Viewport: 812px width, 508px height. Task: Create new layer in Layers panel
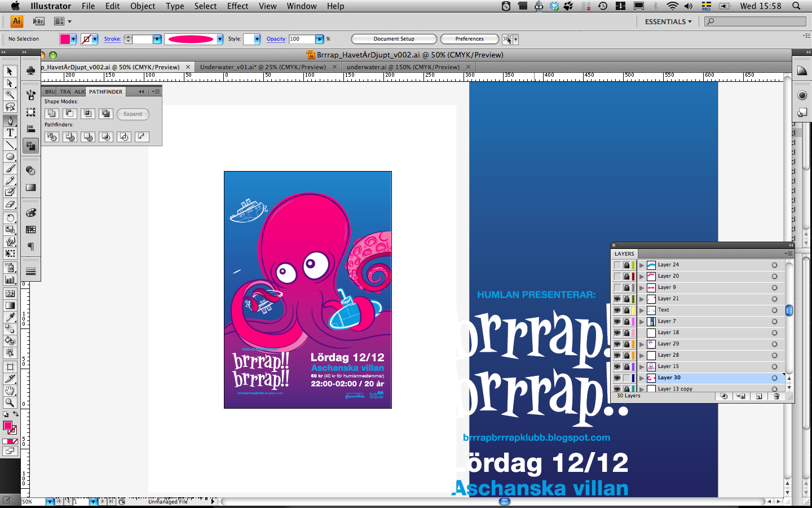pos(758,396)
